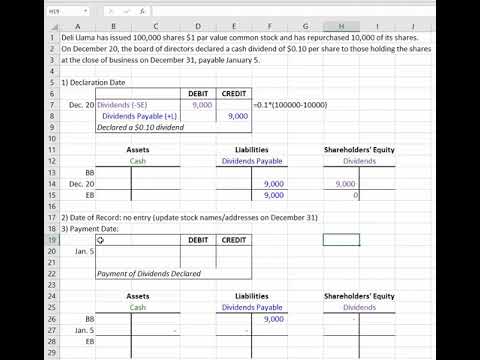
Task: Click the 'Jan. 5' label in row 27
Action: click(x=85, y=330)
